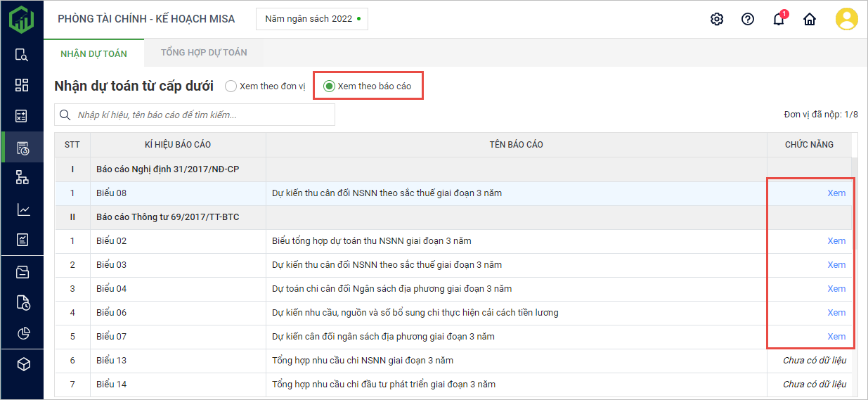This screenshot has height=400, width=868.
Task: Click the home icon in header
Action: (x=810, y=20)
